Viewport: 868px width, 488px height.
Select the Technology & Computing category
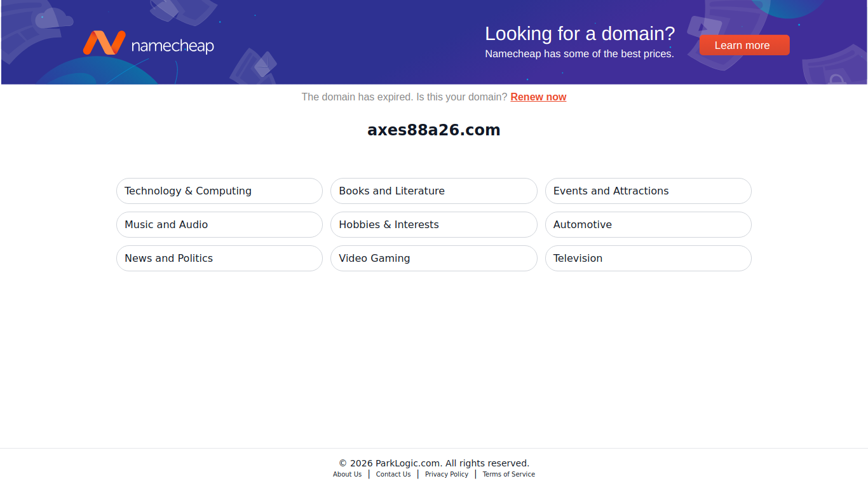coord(219,191)
